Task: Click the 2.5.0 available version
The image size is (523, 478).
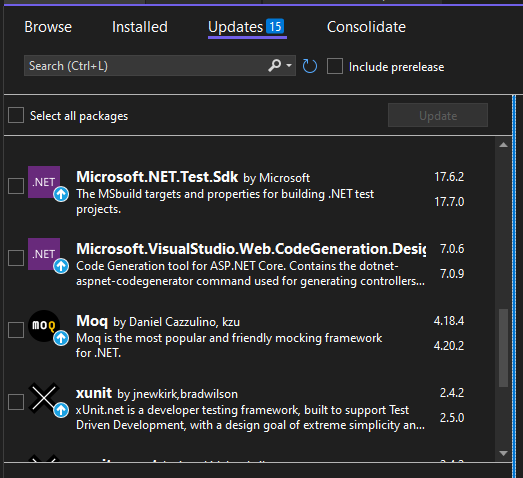Action: (452, 418)
